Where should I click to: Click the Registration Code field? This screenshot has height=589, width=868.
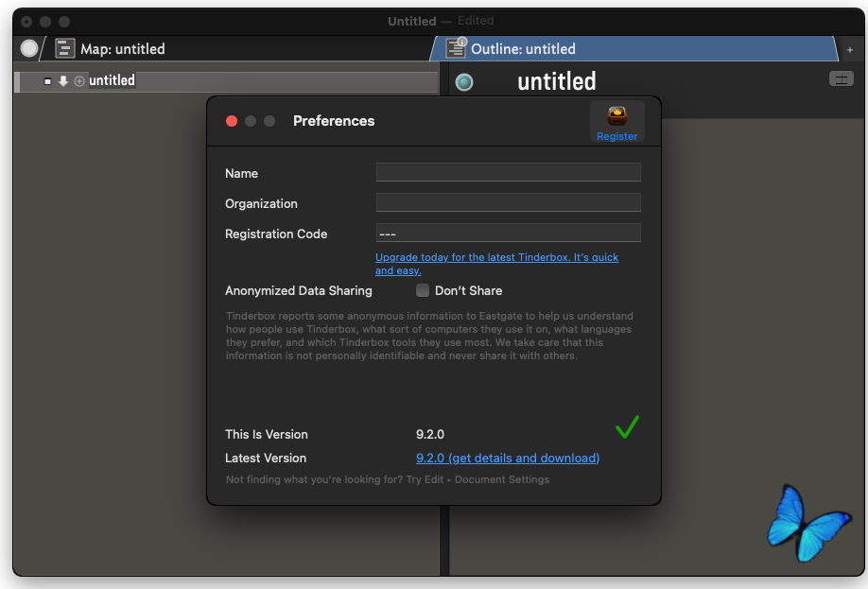(x=508, y=233)
